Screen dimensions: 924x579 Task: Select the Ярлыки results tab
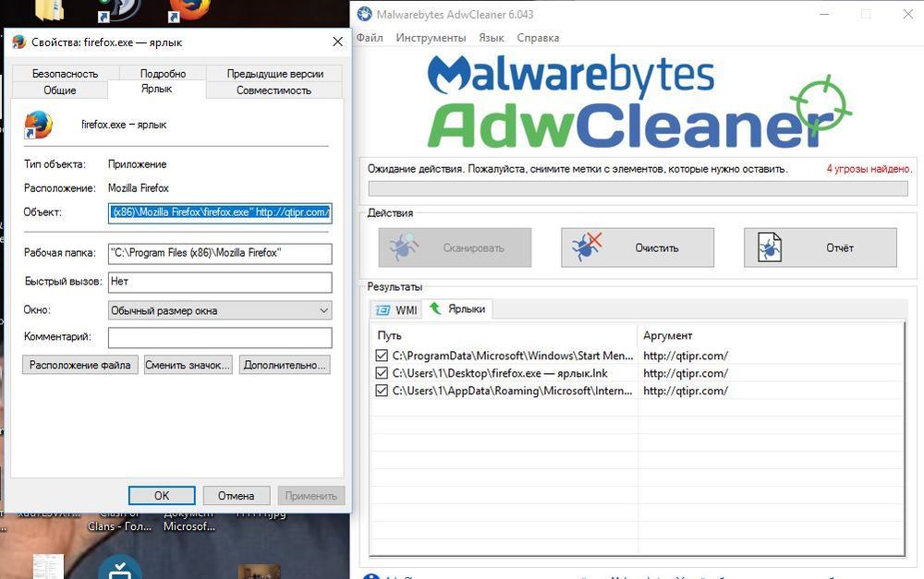click(457, 308)
